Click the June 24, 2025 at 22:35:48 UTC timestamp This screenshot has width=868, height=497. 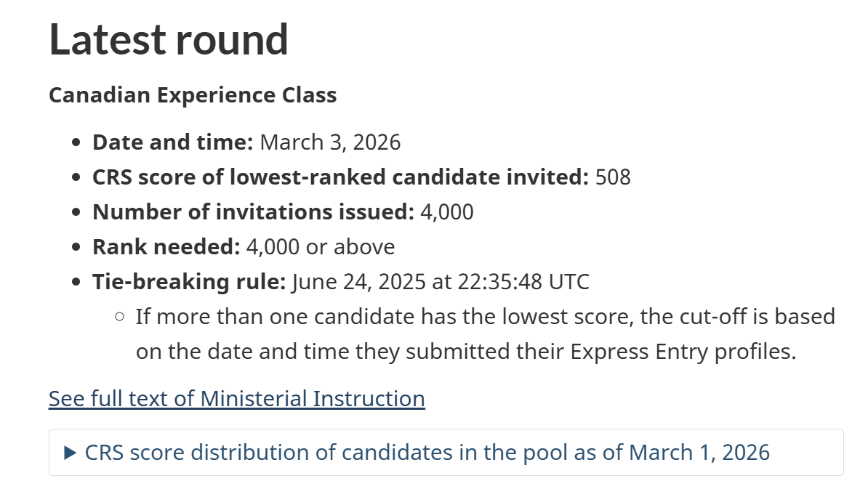click(441, 282)
